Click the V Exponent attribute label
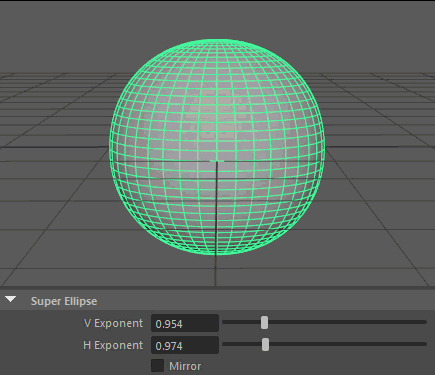 [113, 323]
